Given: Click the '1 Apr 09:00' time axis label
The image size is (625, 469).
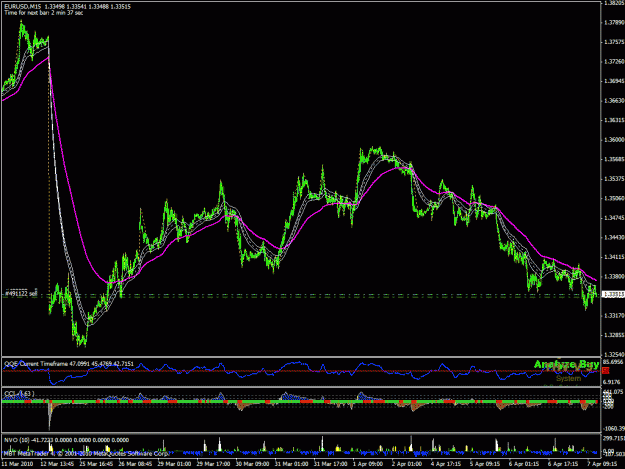Looking at the screenshot, I should coord(369,464).
